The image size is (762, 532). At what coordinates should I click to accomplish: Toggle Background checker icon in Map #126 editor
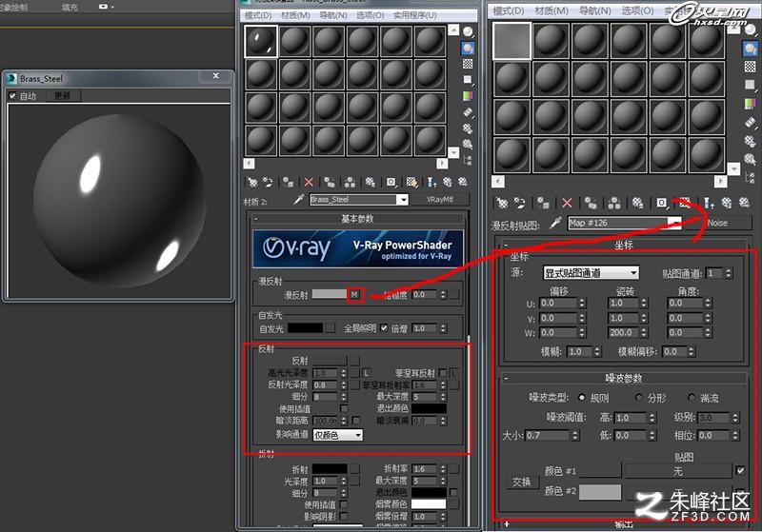(x=750, y=67)
